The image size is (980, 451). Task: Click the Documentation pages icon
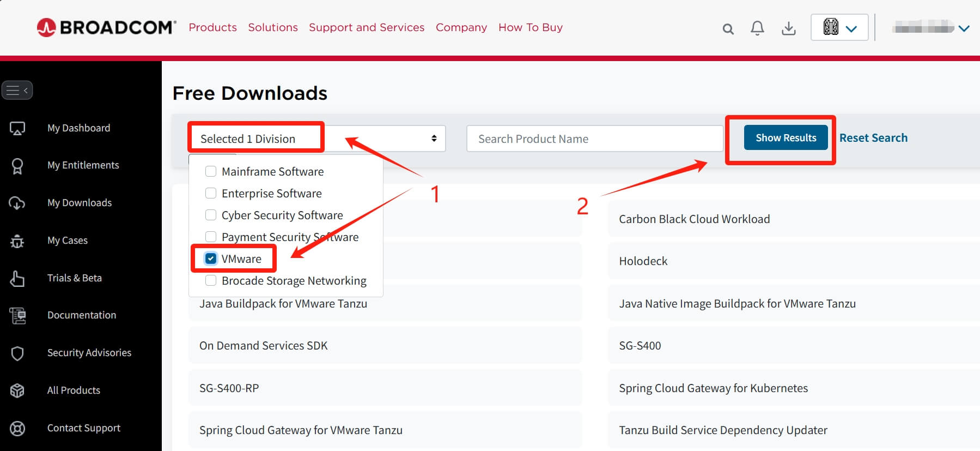pyautogui.click(x=17, y=315)
